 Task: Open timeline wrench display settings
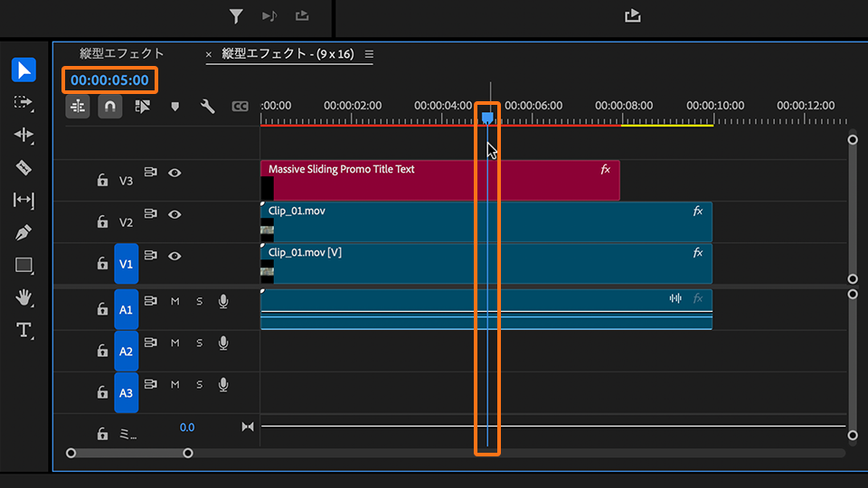[207, 107]
